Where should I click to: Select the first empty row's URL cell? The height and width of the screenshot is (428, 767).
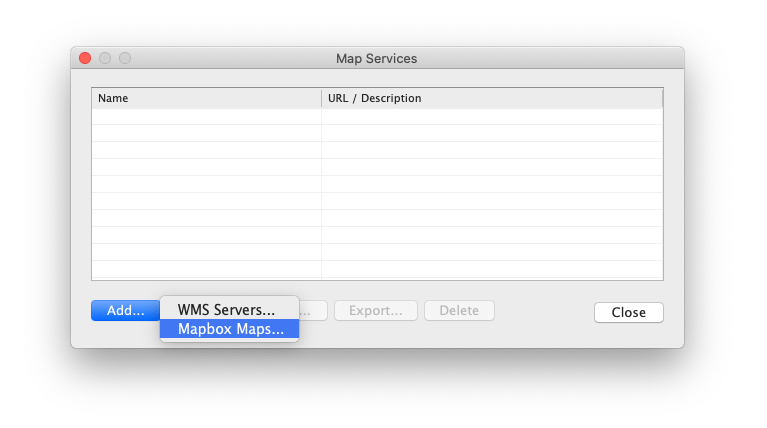pos(490,116)
